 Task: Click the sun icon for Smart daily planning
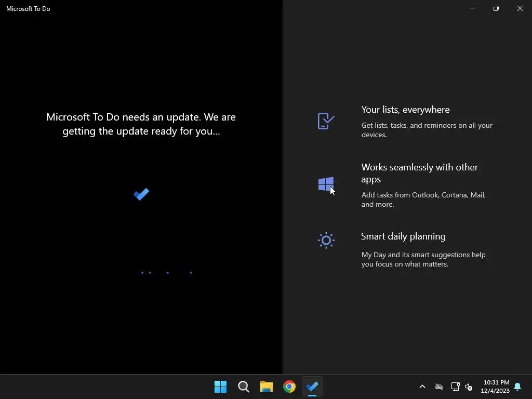click(326, 240)
